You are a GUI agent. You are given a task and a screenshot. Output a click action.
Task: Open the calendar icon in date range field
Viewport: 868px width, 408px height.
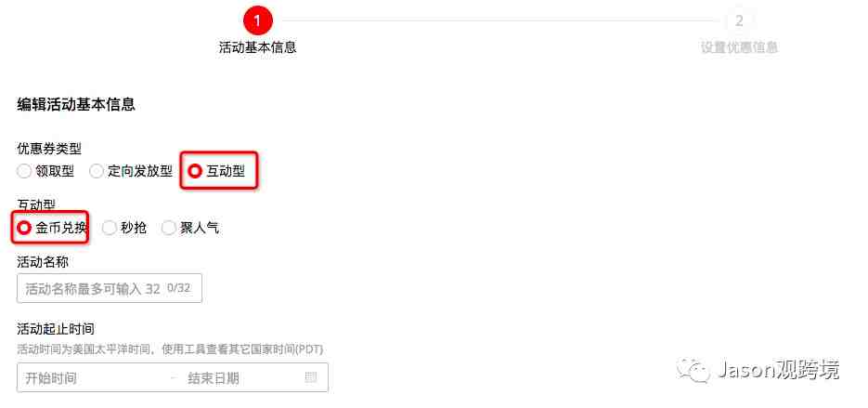coord(311,377)
